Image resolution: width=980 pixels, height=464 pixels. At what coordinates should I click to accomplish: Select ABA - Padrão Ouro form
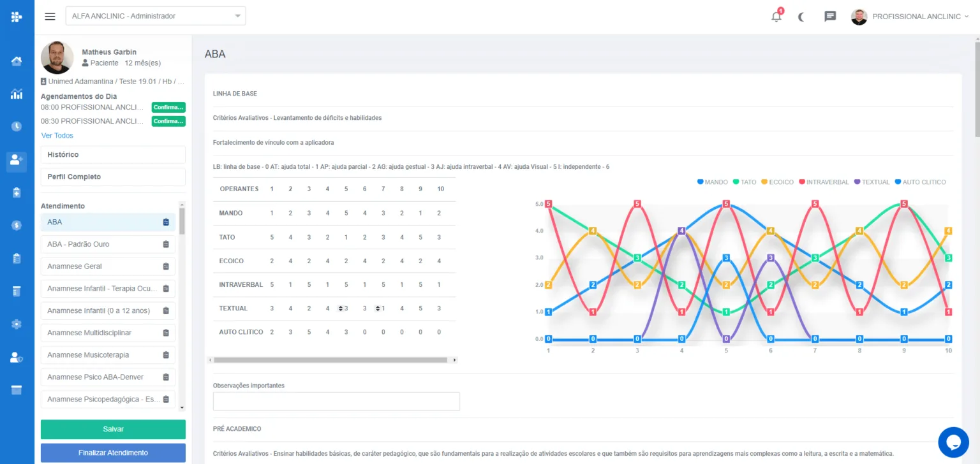coord(108,244)
